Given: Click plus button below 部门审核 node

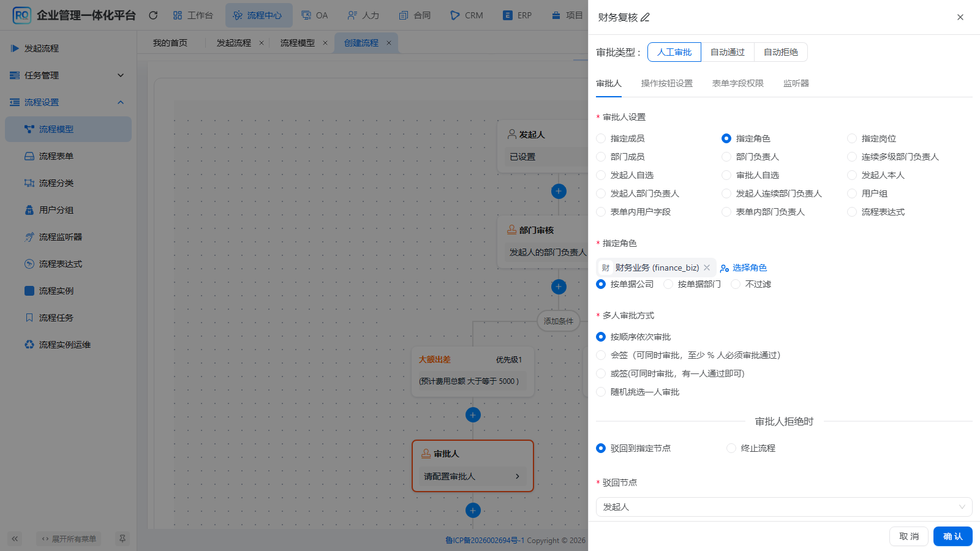Looking at the screenshot, I should point(559,287).
